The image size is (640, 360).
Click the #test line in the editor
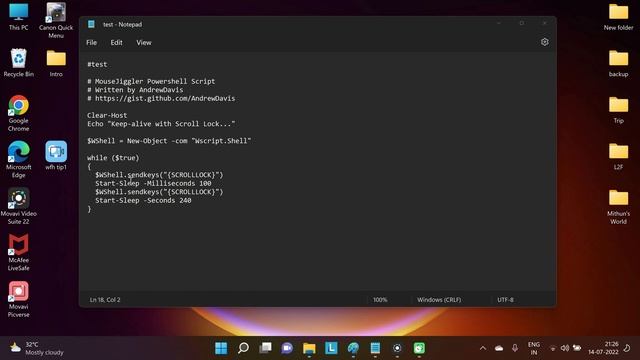pos(97,64)
